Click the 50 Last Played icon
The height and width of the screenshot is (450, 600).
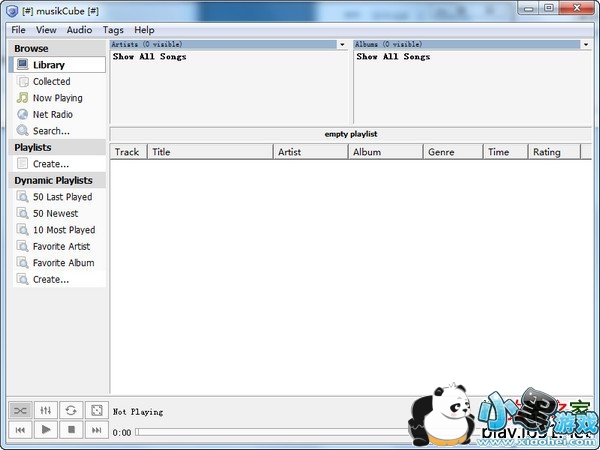click(23, 197)
